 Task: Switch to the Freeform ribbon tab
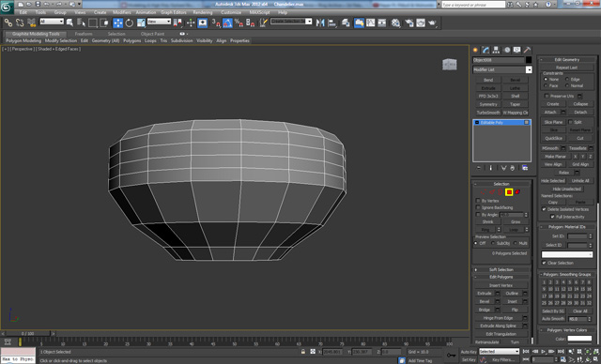[x=84, y=34]
